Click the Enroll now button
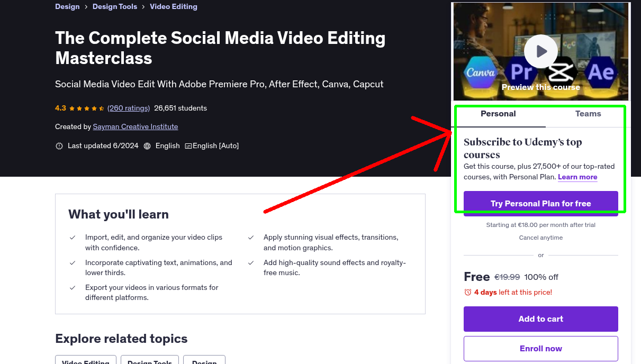Viewport: 641px width, 364px height. click(541, 349)
